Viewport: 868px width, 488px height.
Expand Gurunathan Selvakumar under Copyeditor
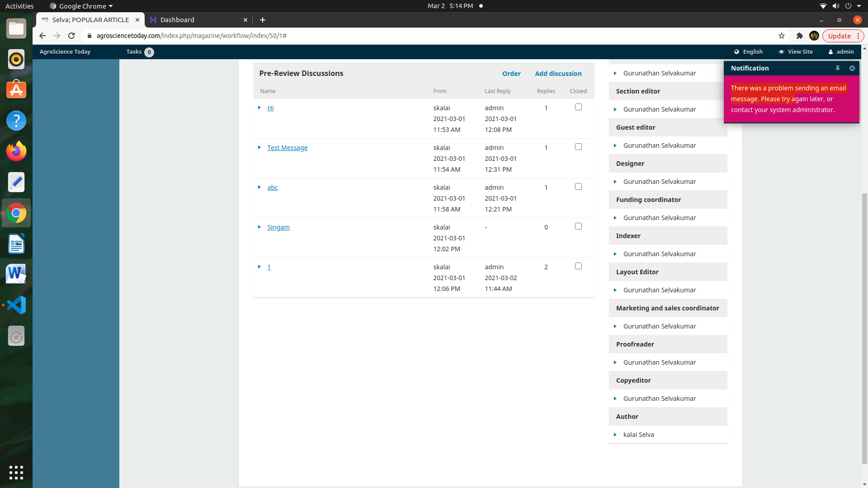point(616,398)
